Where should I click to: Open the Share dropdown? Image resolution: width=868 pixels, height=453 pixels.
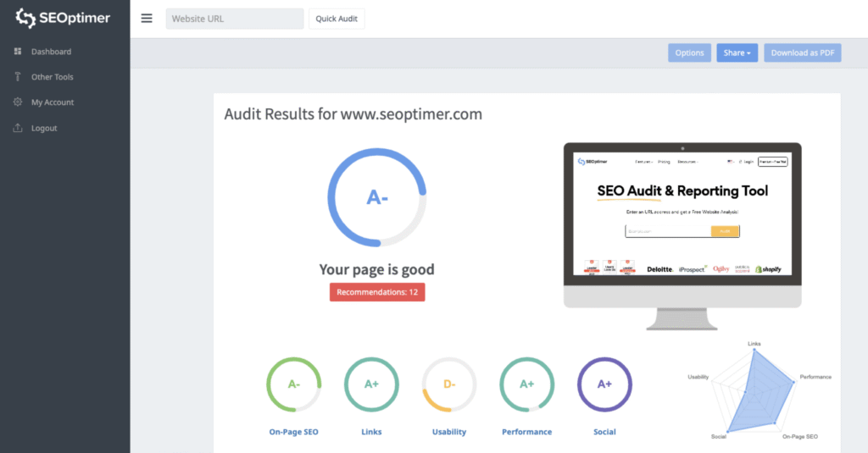coord(737,52)
